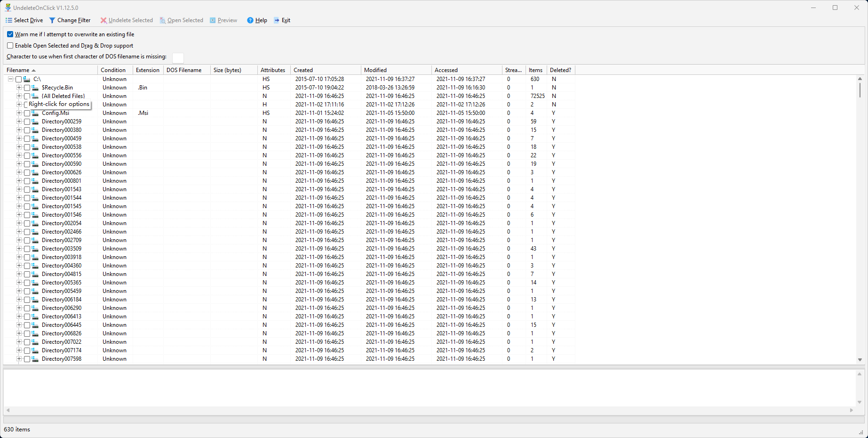The image size is (868, 438).
Task: Tick the Directory002054 checkbox
Action: (x=27, y=223)
